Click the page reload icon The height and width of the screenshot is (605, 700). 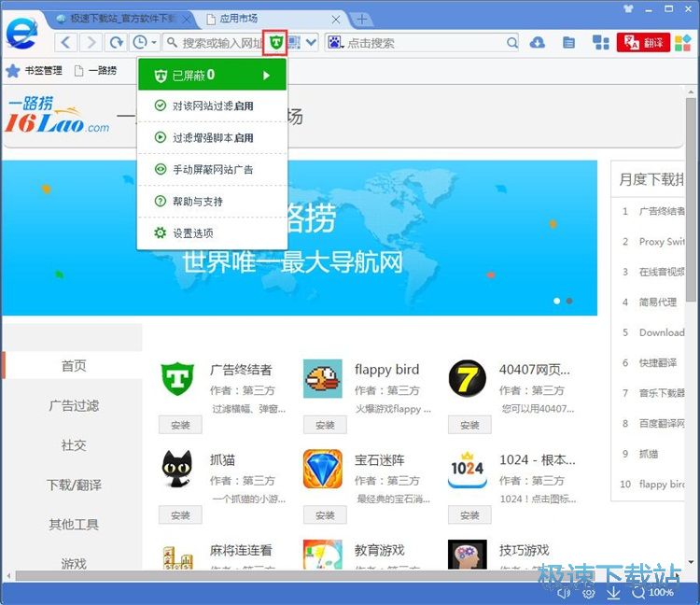[116, 42]
